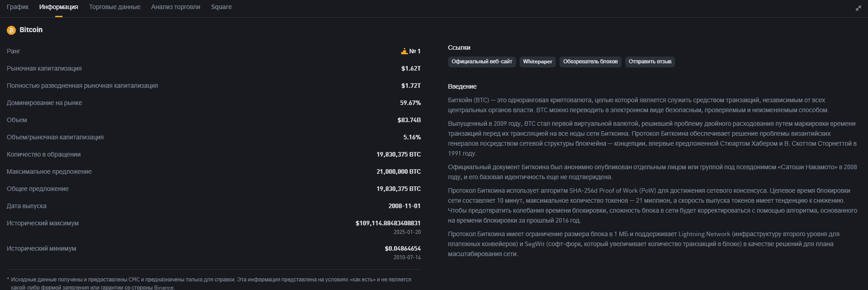868x290 pixels.
Task: Click the Исторический минимум label
Action: 42,248
